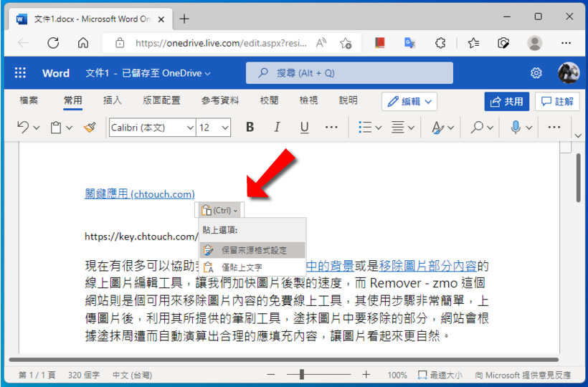Image resolution: width=588 pixels, height=387 pixels.
Task: Click the zoom in plus button
Action: click(x=366, y=374)
